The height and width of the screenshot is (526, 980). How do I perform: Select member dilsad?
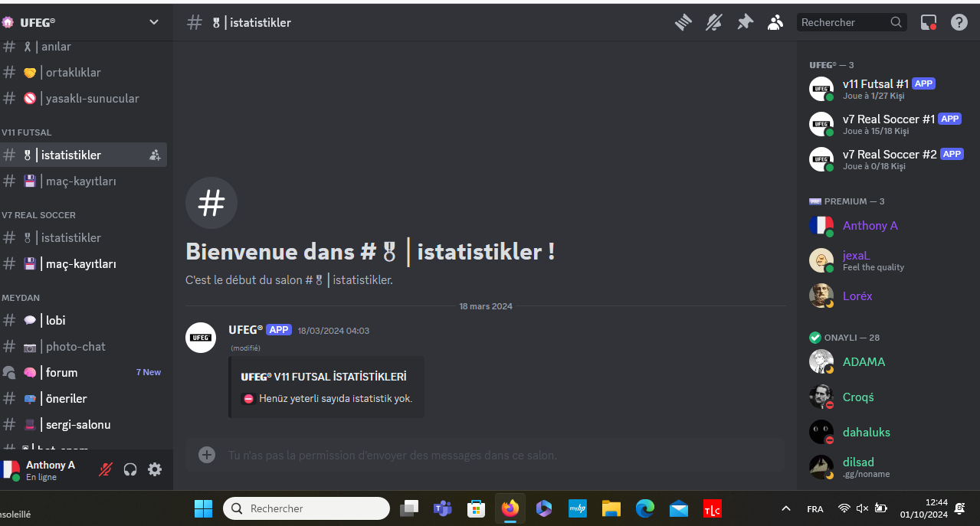pos(886,467)
